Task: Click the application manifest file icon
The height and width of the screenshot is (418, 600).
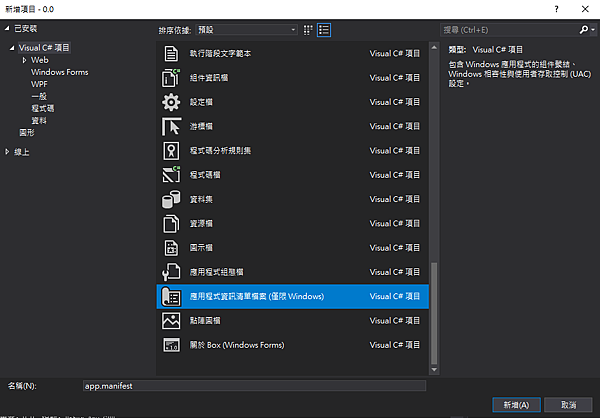Action: coord(171,297)
